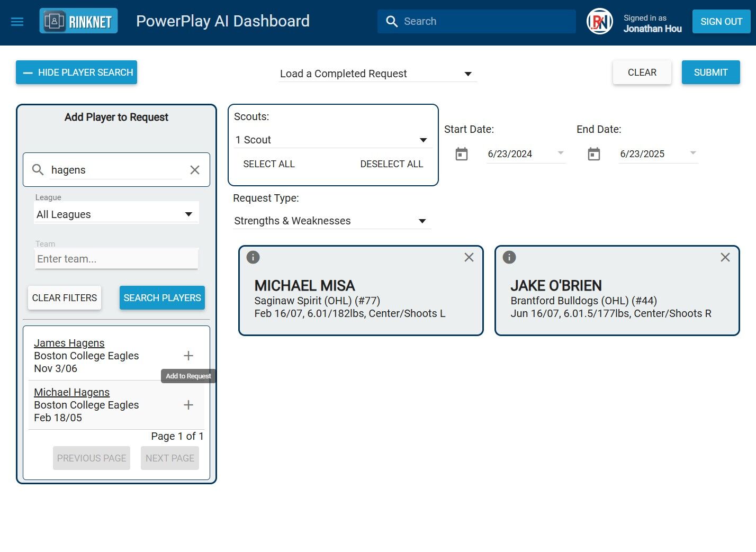
Task: Show info for Michael Misa card
Action: (253, 257)
